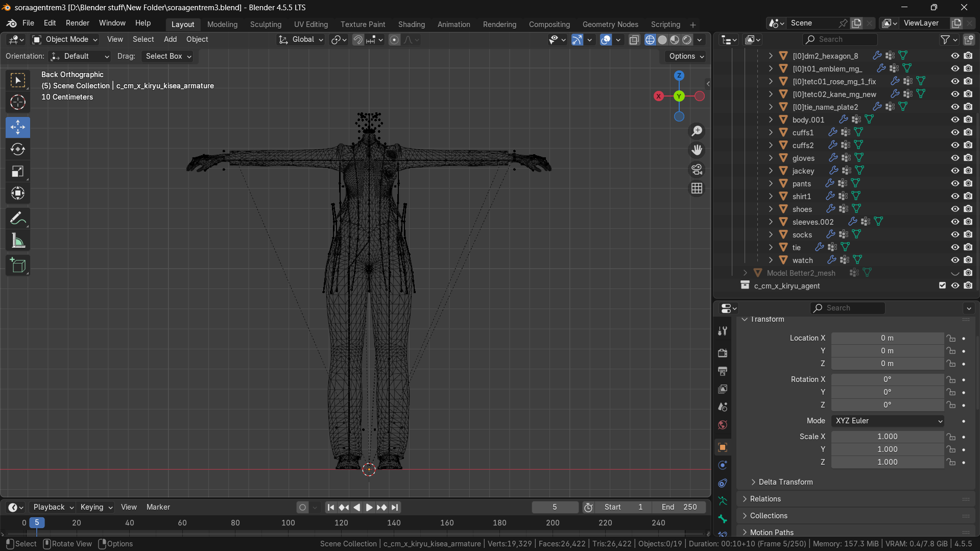980x551 pixels.
Task: Toggle camera view in viewport
Action: (697, 169)
